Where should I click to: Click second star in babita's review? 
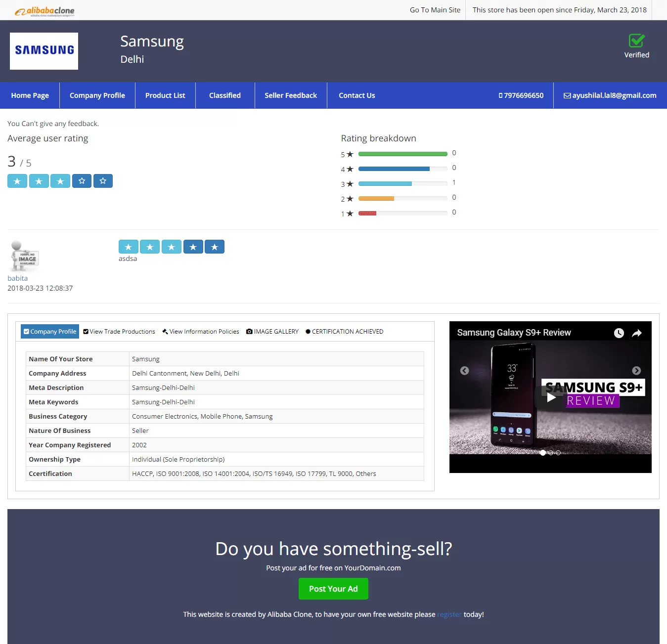pos(150,247)
